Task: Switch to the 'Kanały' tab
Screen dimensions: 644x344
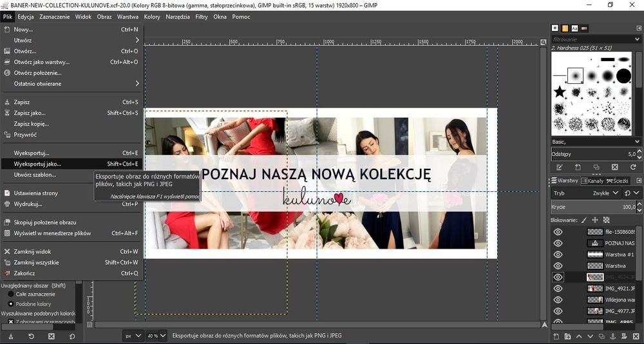Action: 592,180
